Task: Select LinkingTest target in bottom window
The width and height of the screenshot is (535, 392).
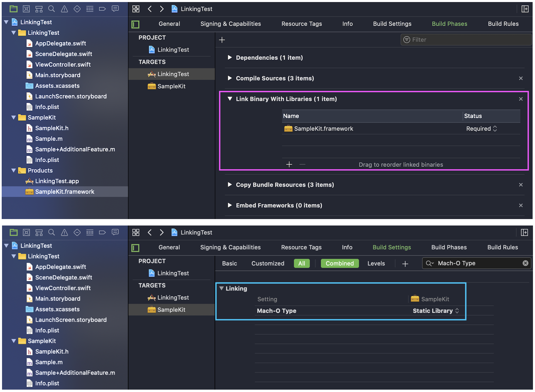Action: click(172, 298)
